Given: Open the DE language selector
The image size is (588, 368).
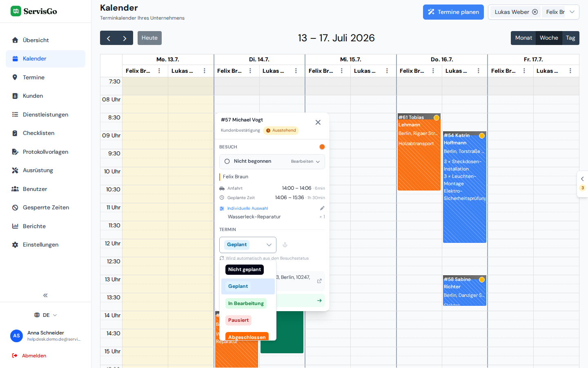Looking at the screenshot, I should pyautogui.click(x=45, y=315).
